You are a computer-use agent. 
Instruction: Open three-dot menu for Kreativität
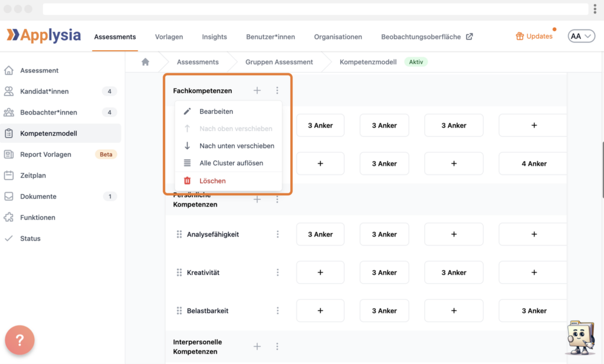tap(277, 273)
